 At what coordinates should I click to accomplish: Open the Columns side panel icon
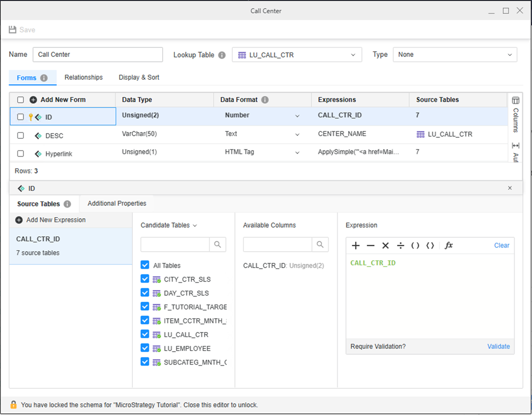pos(515,101)
